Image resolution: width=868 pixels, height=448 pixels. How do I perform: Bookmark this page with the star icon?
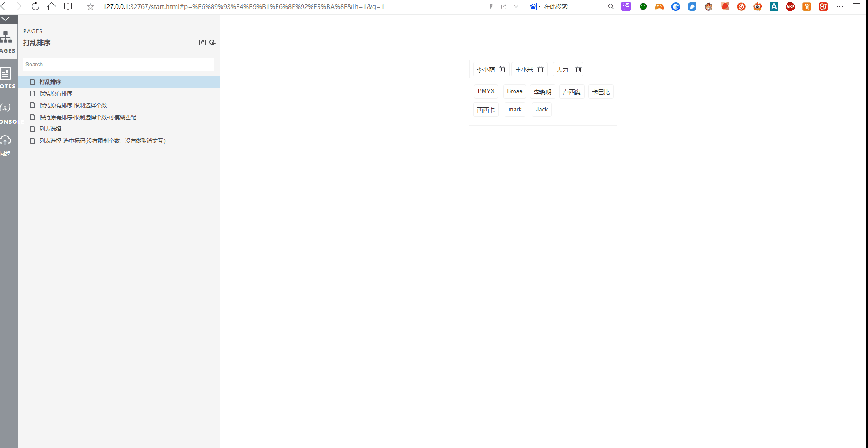[x=91, y=6]
